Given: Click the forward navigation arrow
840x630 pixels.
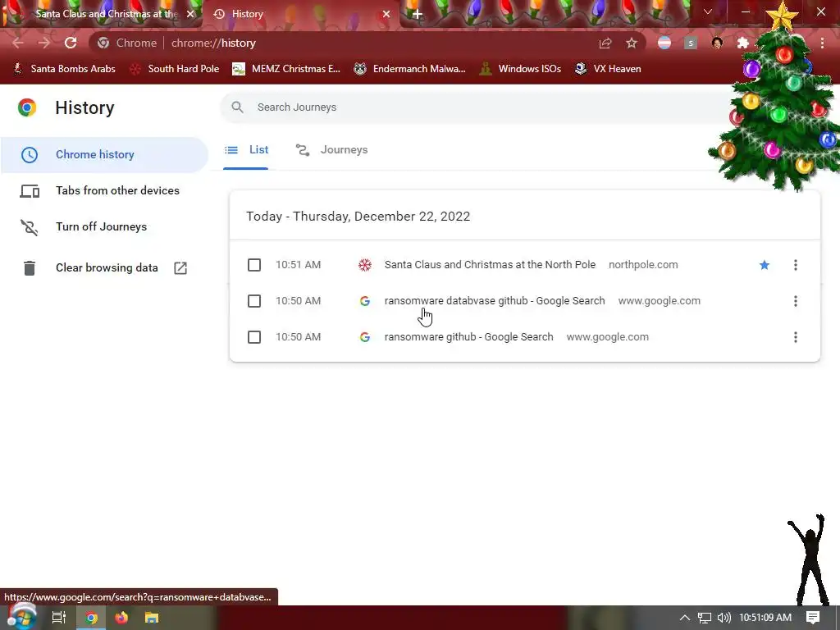Looking at the screenshot, I should tap(44, 43).
